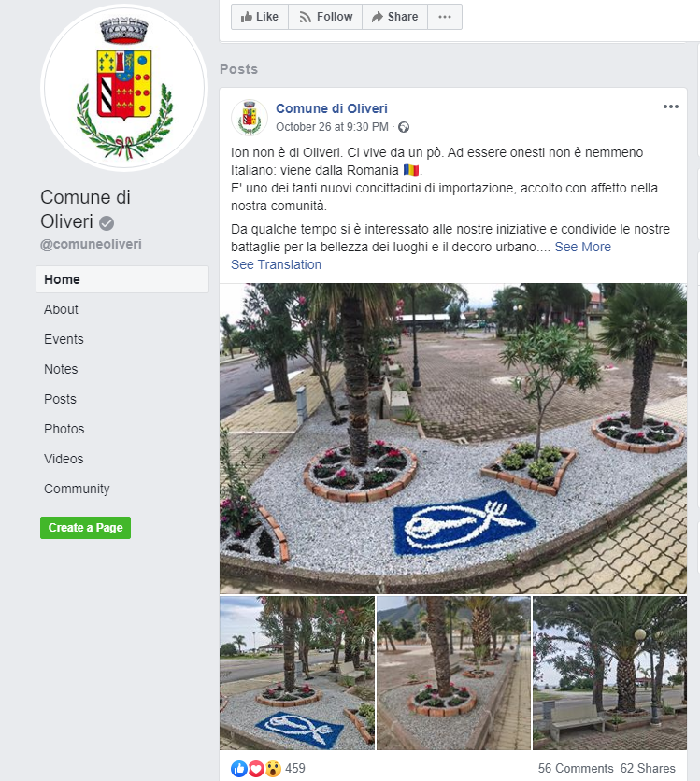
Task: Open the large Comune di Oliveri crest
Action: tap(124, 88)
